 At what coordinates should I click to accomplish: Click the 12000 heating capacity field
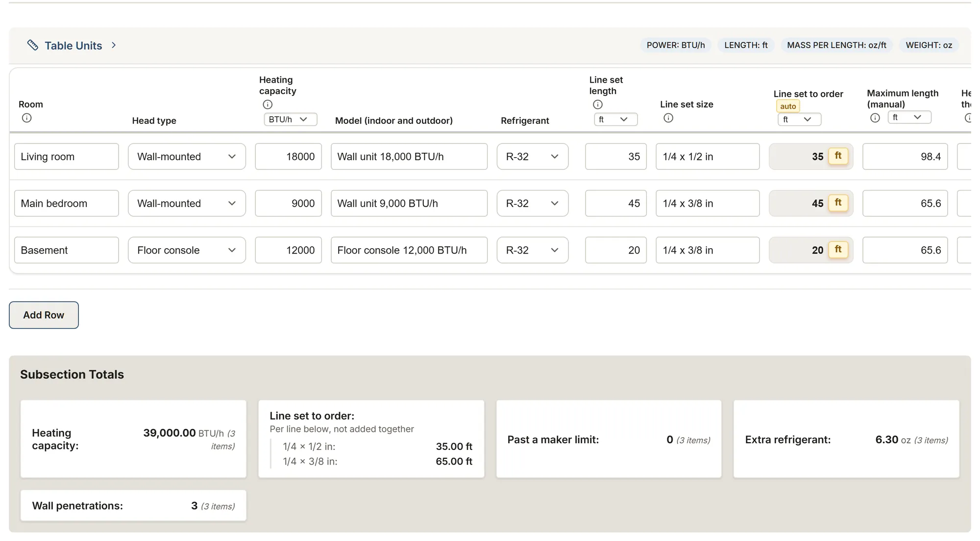(x=288, y=250)
